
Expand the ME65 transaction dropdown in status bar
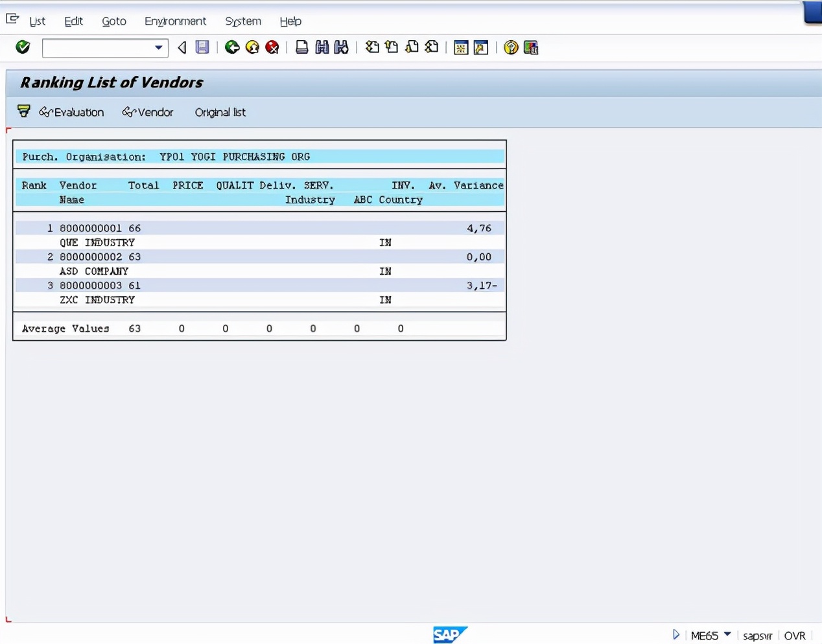(x=727, y=636)
